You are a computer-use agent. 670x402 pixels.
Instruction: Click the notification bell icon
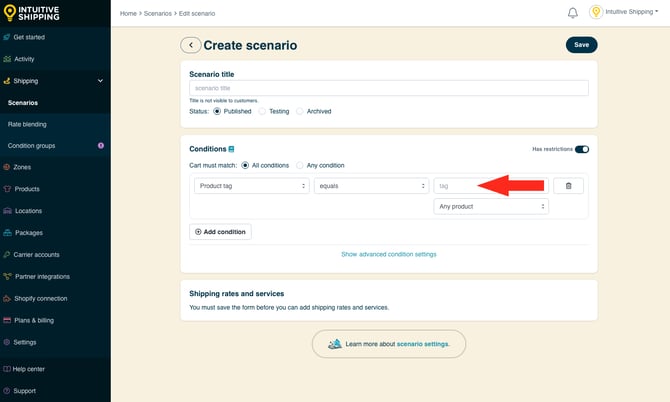coord(573,13)
